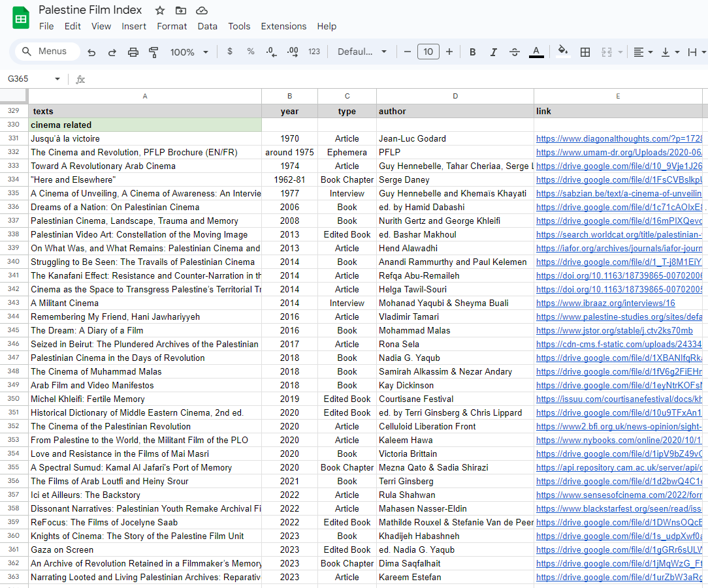Open the nybooks.com link
The width and height of the screenshot is (708, 588).
pyautogui.click(x=619, y=441)
